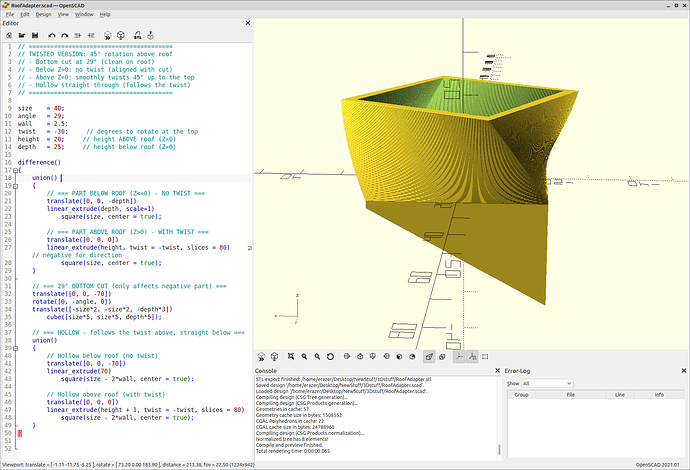Click the 'angle = 29;' code line
690x470 pixels.
(41, 116)
